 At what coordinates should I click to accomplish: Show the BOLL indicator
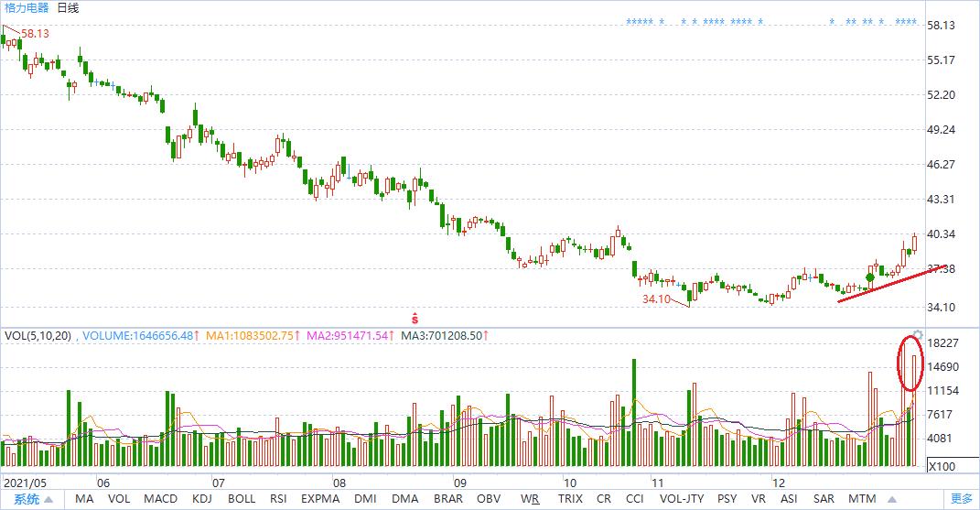coord(242,499)
